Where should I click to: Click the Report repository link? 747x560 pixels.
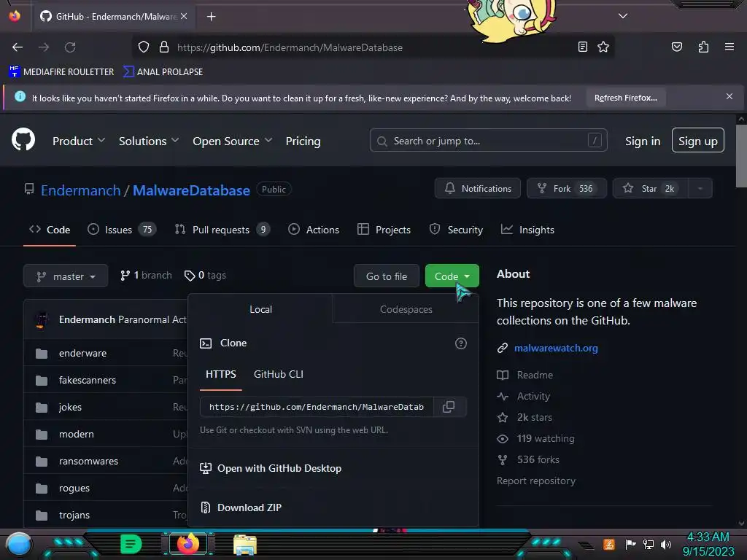pos(536,481)
